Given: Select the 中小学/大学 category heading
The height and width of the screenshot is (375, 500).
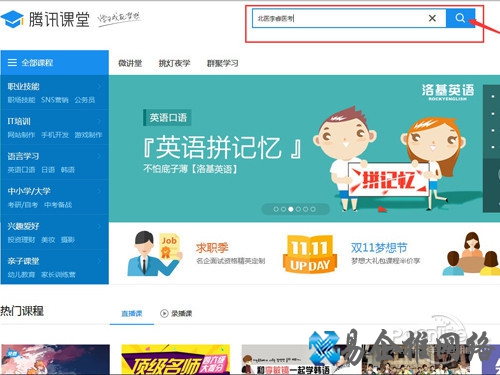Looking at the screenshot, I should click(x=29, y=191).
